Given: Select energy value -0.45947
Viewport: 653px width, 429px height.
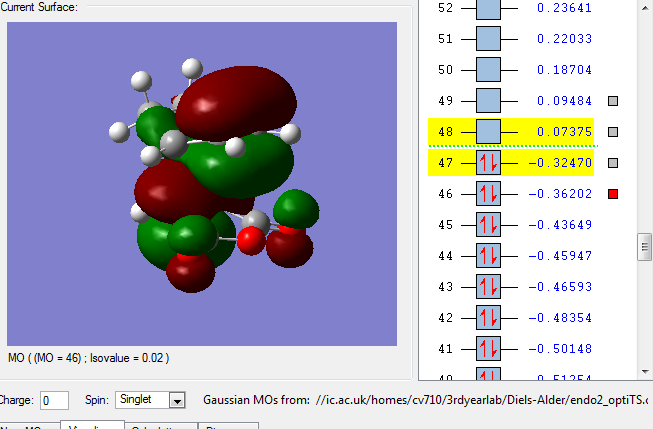Looking at the screenshot, I should coord(560,255).
